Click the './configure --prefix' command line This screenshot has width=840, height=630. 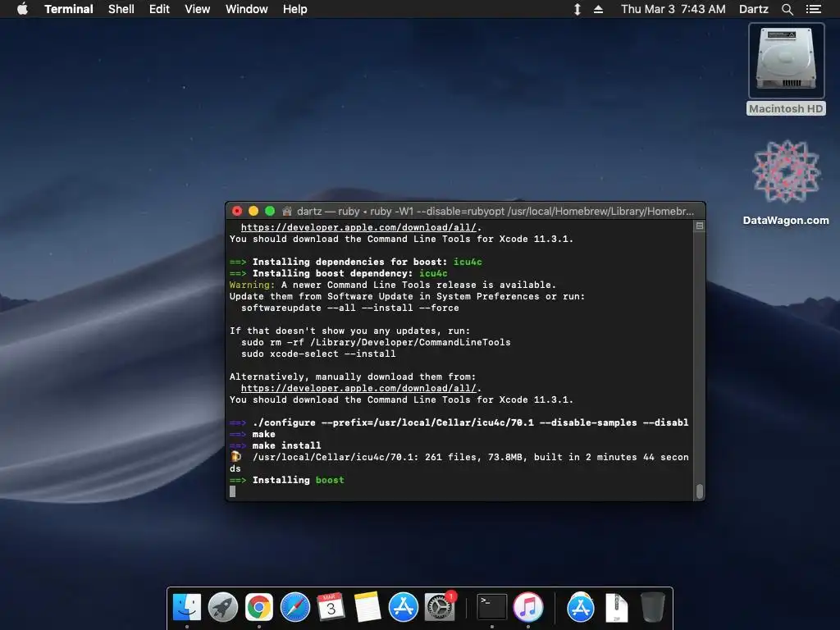point(459,422)
